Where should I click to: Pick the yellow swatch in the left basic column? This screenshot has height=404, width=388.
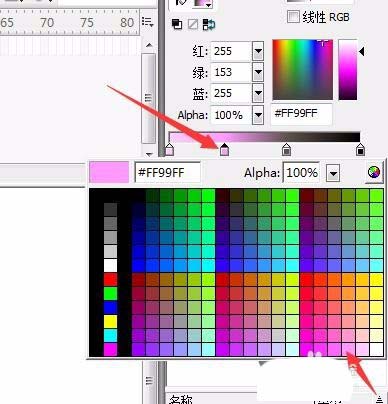111,322
